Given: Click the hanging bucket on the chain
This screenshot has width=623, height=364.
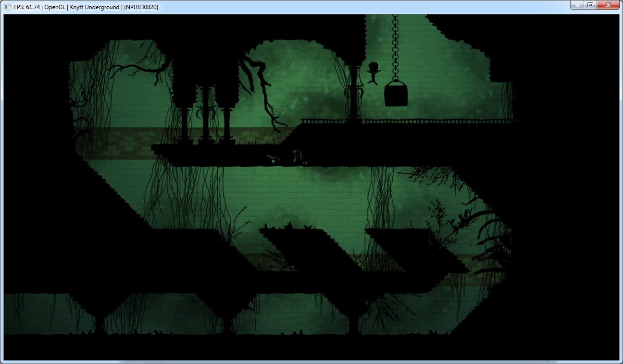Looking at the screenshot, I should 396,94.
